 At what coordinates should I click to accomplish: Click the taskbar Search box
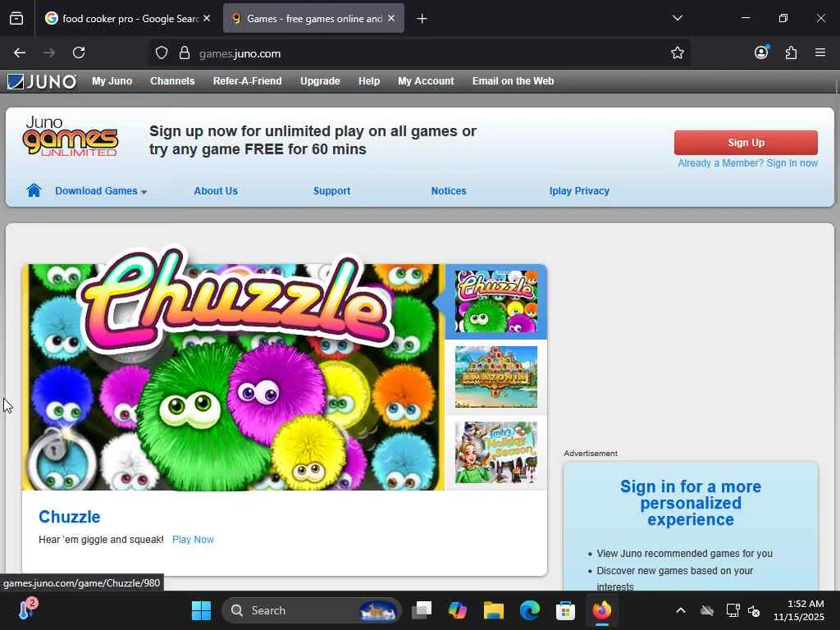311,610
